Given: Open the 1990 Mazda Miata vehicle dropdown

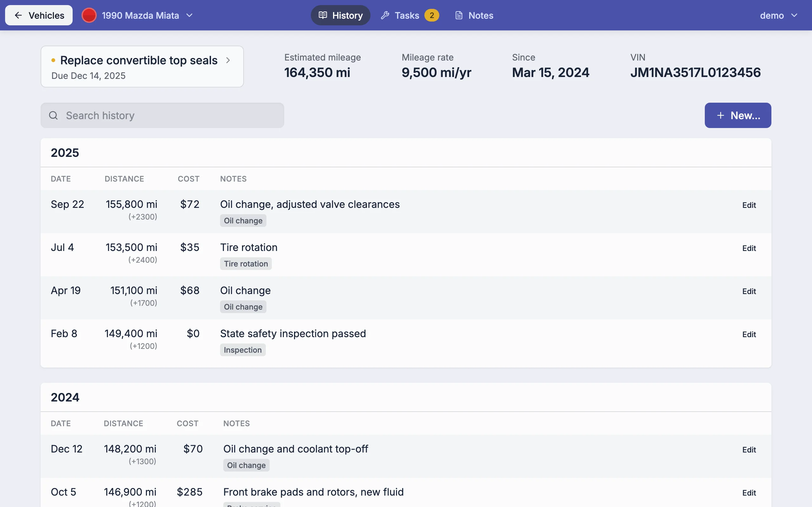Looking at the screenshot, I should pyautogui.click(x=138, y=16).
